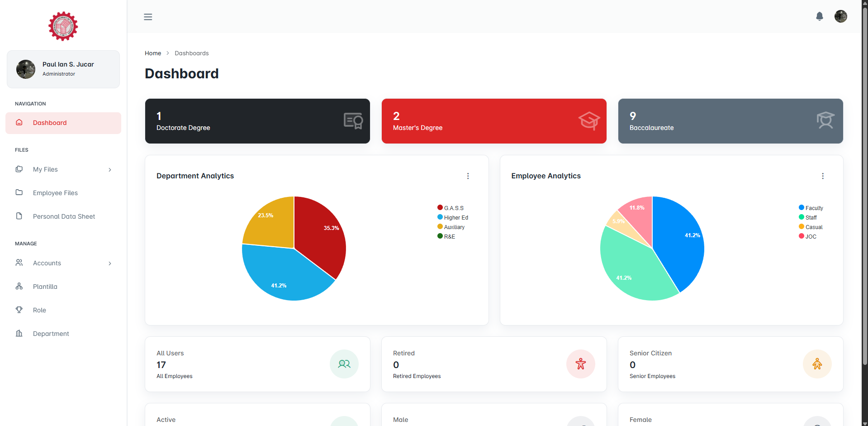This screenshot has width=868, height=426.
Task: Go to Employee Files
Action: tap(63, 193)
